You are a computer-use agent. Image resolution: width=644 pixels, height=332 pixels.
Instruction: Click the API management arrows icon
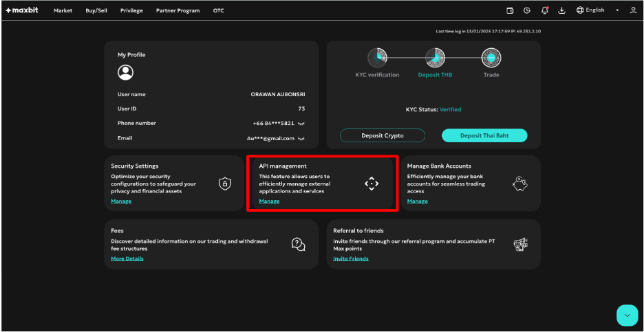tap(372, 184)
